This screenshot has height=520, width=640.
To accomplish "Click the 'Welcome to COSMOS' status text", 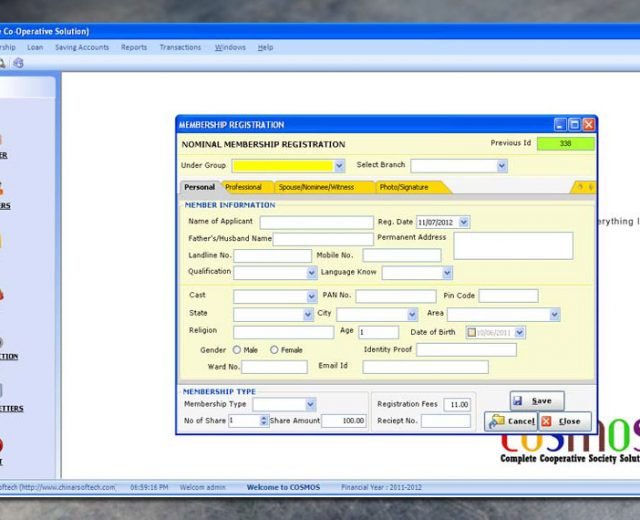I will pos(283,487).
